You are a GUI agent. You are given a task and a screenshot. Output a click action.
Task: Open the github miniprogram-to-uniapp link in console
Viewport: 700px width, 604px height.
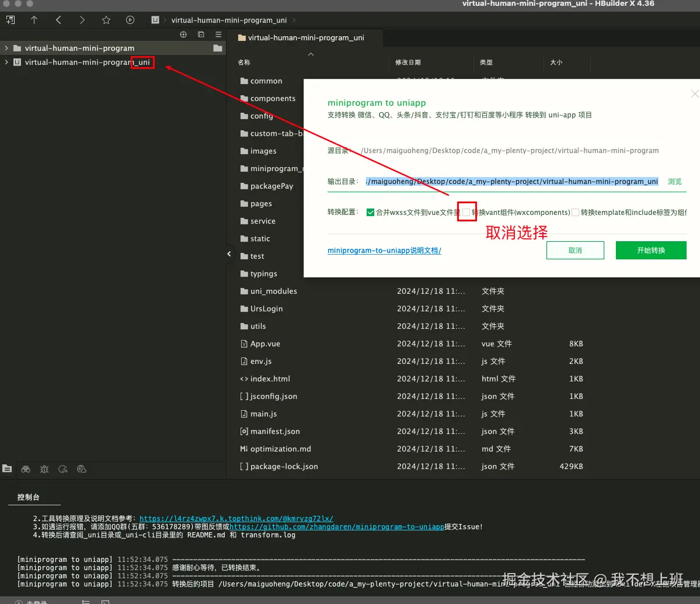pos(337,527)
